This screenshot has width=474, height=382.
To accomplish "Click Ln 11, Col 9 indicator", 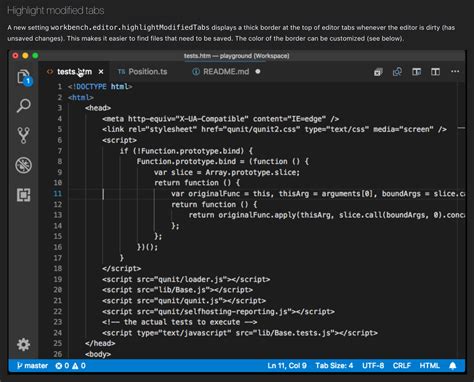I will coord(287,366).
